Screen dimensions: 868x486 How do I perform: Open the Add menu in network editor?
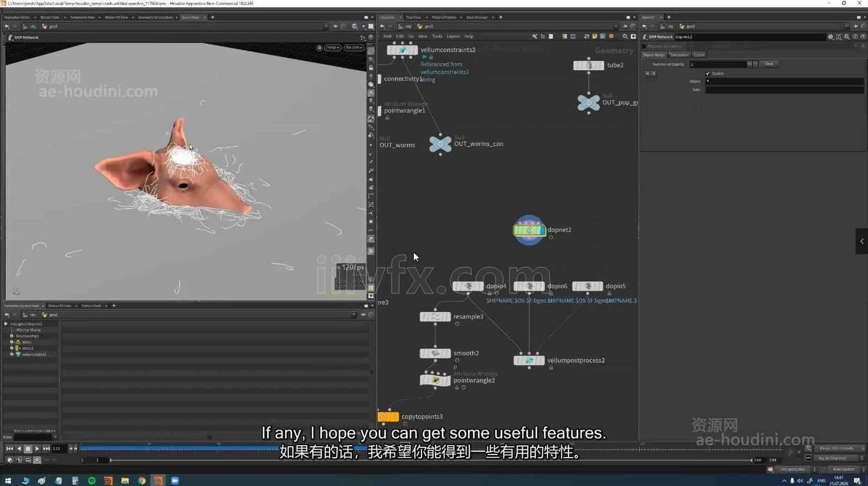(x=387, y=36)
